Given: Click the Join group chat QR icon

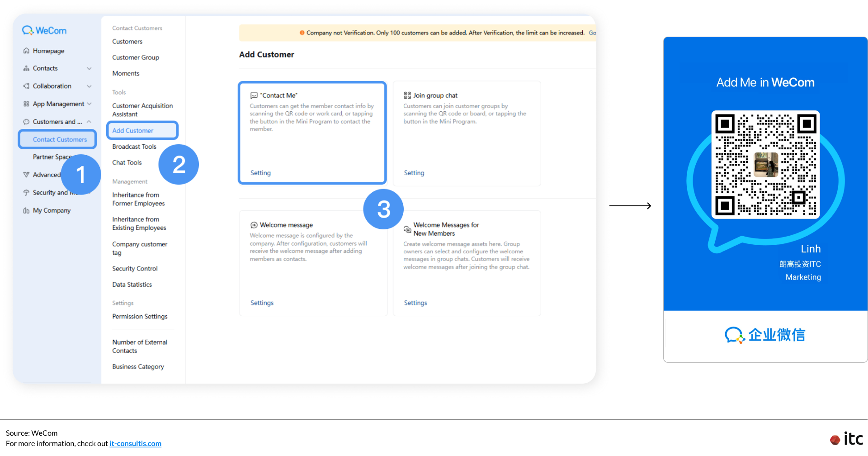Looking at the screenshot, I should click(407, 95).
